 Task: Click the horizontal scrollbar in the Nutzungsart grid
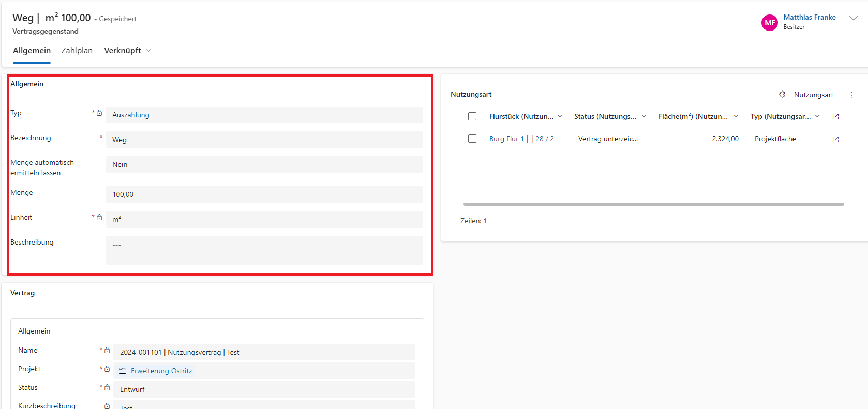(653, 204)
